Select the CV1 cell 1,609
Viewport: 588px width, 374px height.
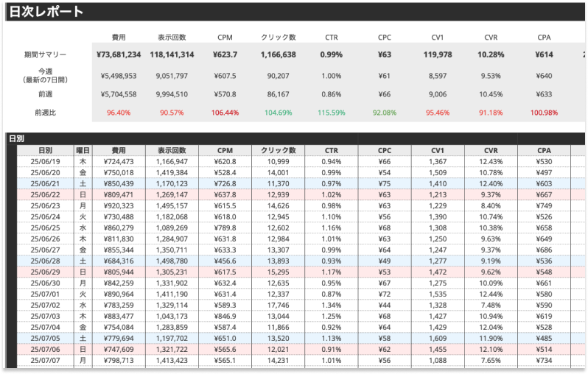point(437,338)
